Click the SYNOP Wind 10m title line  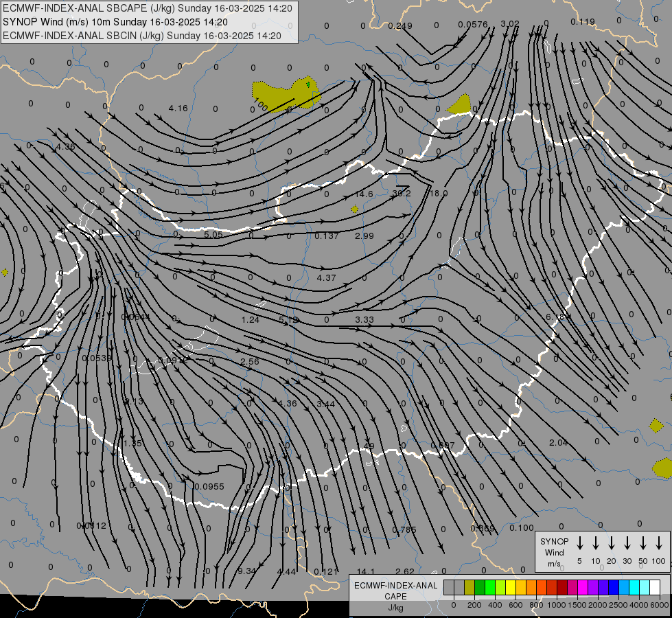[x=115, y=22]
